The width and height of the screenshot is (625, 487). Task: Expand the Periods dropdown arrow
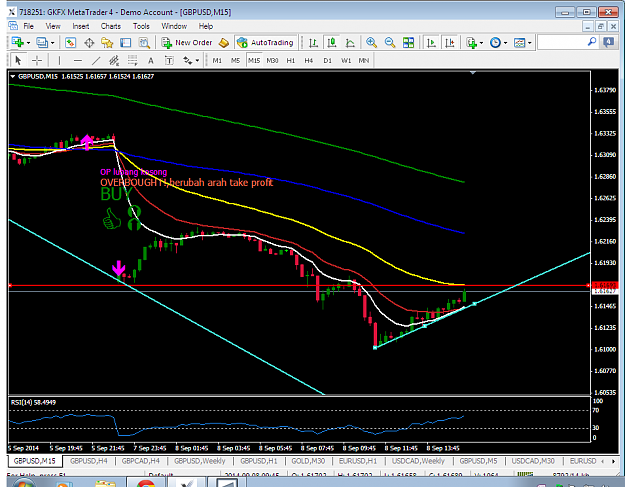coord(505,43)
